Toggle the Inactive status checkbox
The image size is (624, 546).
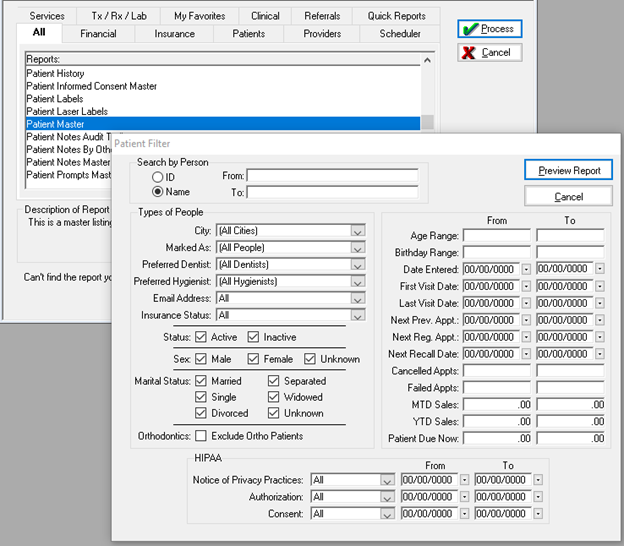pos(253,337)
